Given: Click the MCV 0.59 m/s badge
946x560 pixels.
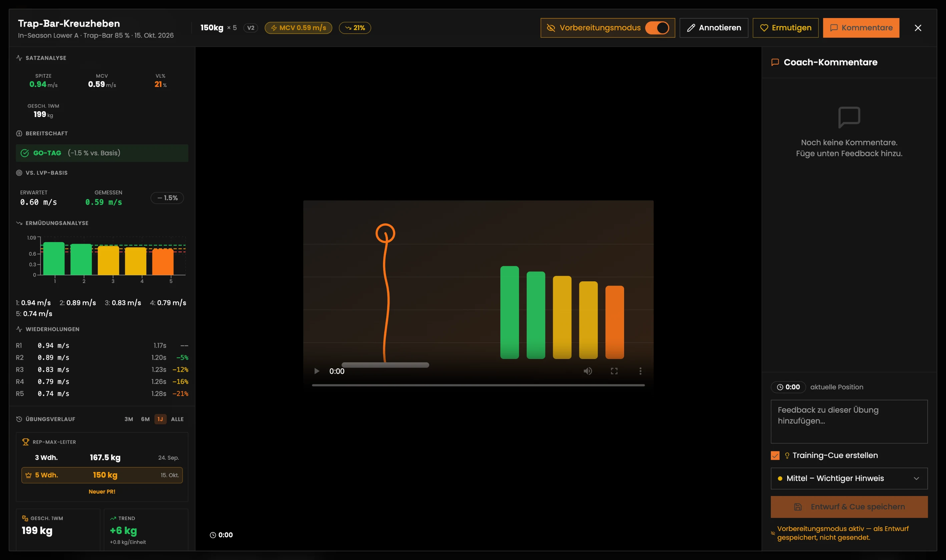Looking at the screenshot, I should [298, 28].
